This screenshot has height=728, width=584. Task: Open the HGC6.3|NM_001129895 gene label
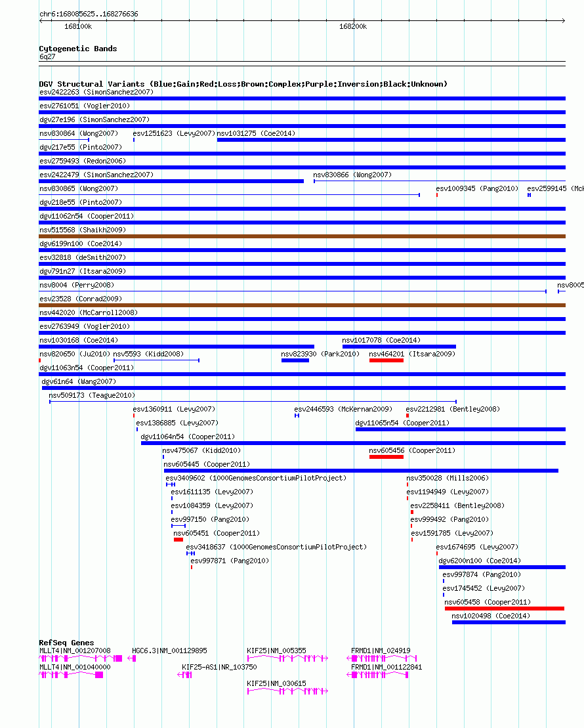169,651
